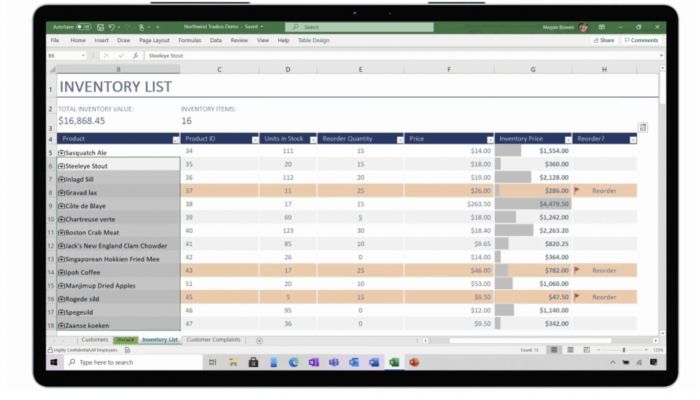Click the Enter checkmark formula icon

(x=121, y=56)
